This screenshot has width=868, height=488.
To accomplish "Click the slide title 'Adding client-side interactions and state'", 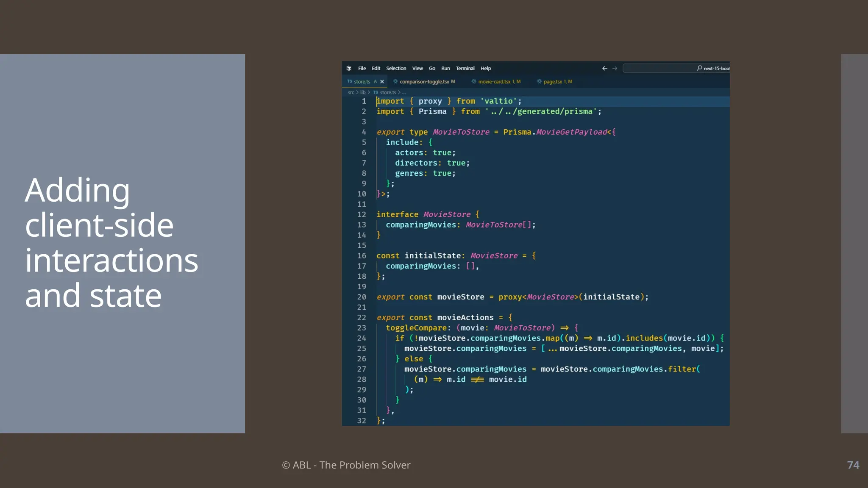I will point(111,243).
